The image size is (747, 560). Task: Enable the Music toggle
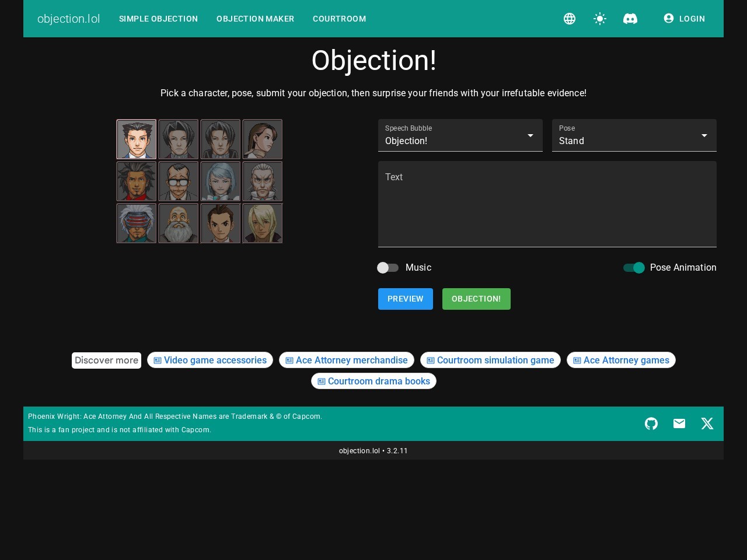388,268
